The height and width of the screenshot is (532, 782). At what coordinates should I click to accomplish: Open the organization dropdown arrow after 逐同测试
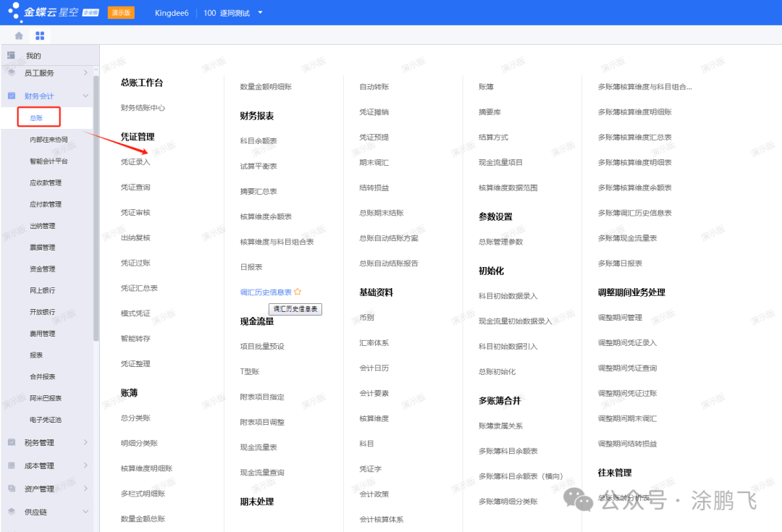261,13
